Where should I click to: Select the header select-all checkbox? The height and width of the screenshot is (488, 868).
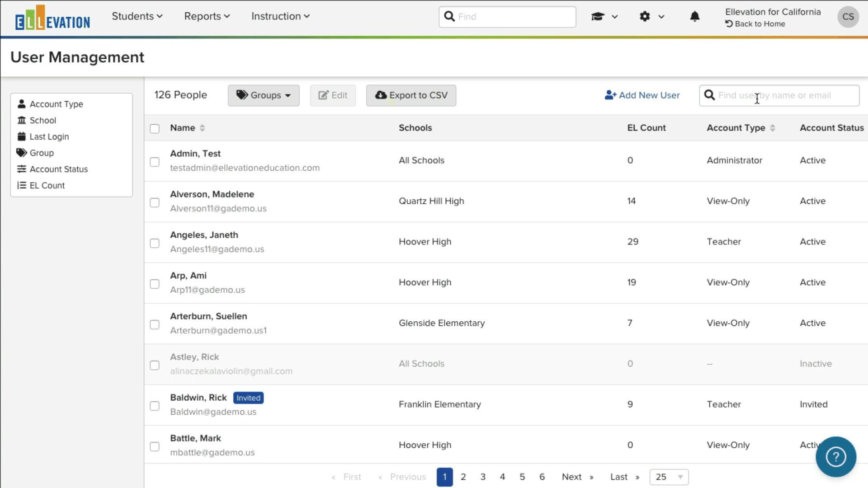coord(155,128)
